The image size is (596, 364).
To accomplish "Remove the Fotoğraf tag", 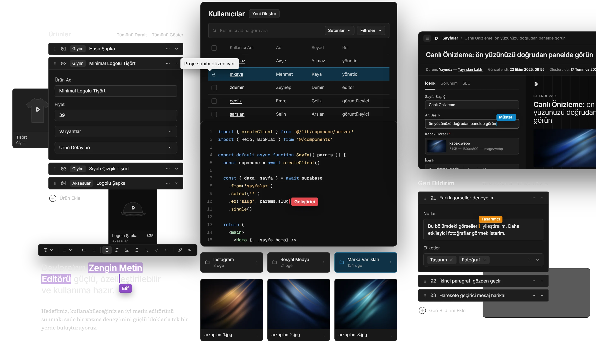I will click(484, 260).
